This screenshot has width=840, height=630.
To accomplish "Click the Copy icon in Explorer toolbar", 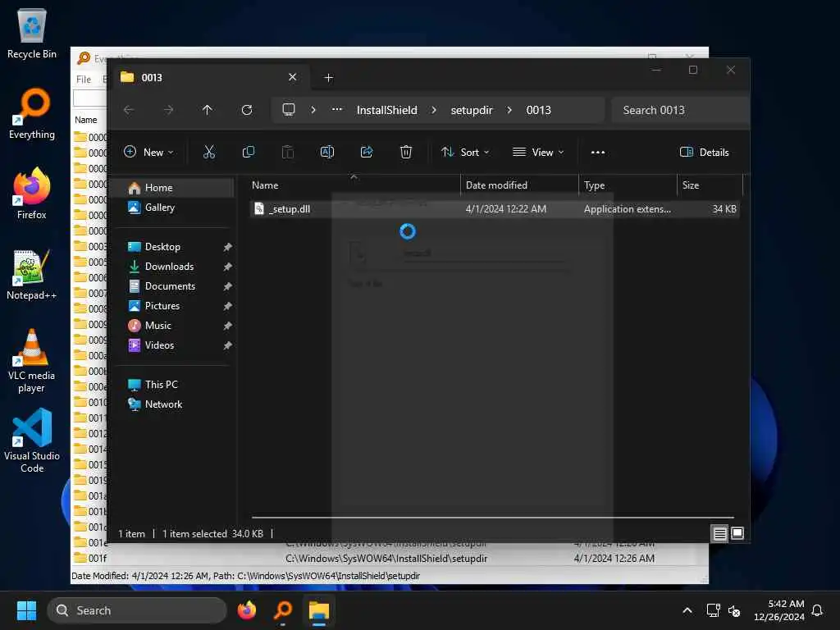I will (x=248, y=152).
